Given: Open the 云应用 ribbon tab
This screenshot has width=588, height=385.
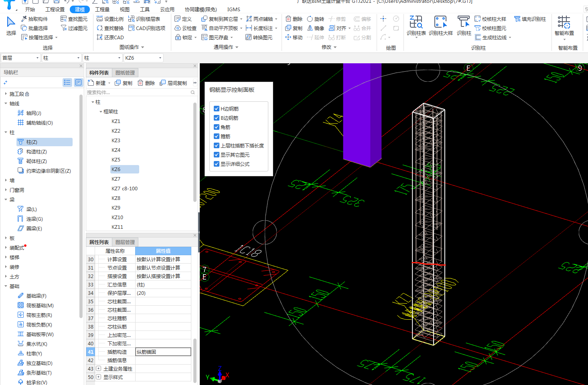Looking at the screenshot, I should point(167,9).
